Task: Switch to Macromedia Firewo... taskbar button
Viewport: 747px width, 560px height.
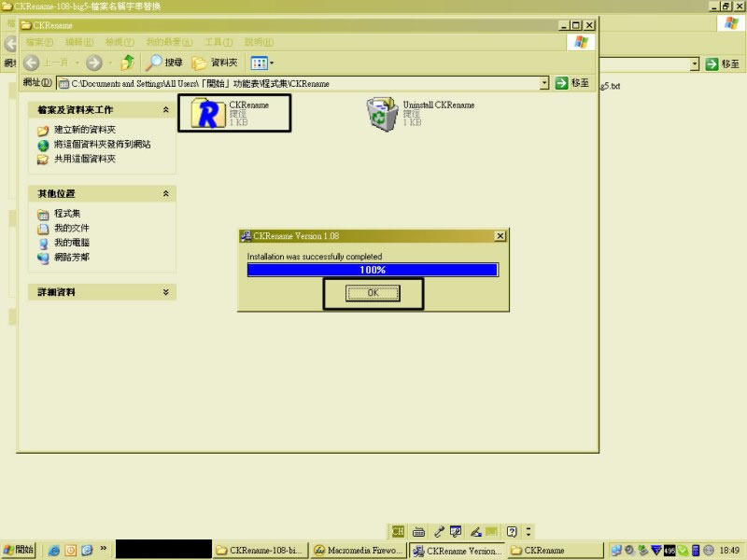Action: coord(359,551)
